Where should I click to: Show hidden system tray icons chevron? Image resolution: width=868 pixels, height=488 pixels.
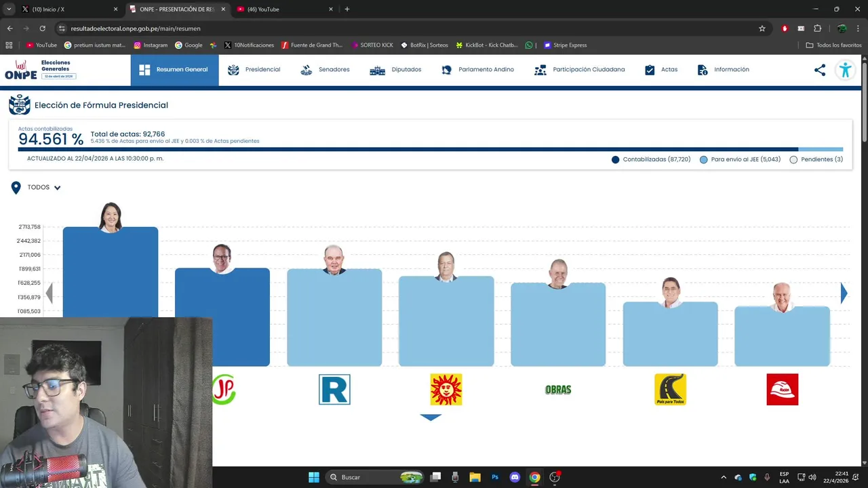[x=723, y=477]
